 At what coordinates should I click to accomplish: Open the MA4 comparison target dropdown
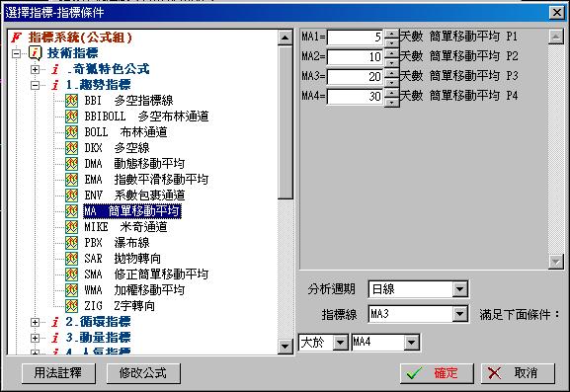(x=412, y=343)
